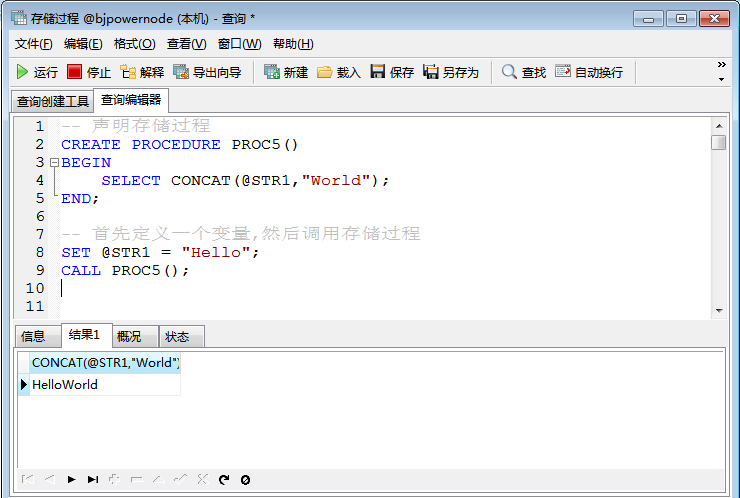Open 文件(F) menu
Screen dimensions: 740x498
34,44
